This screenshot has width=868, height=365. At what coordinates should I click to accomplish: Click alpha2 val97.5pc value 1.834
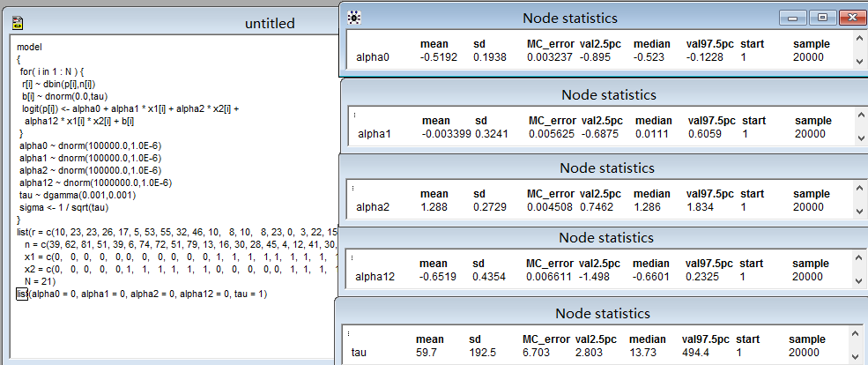[698, 207]
